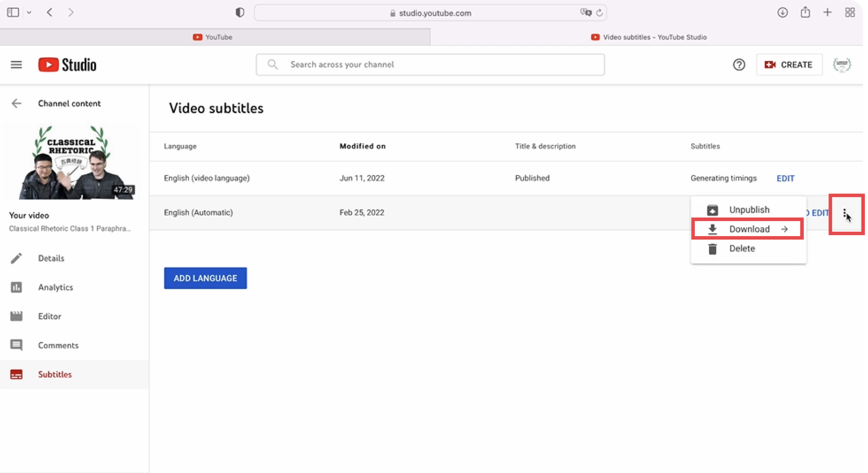
Task: Focus the Search across your channel field
Action: click(430, 64)
